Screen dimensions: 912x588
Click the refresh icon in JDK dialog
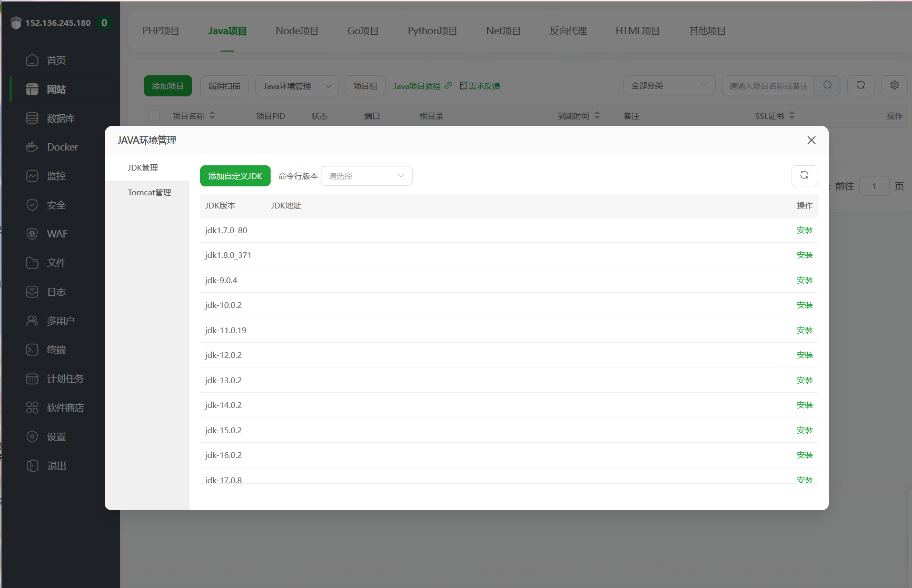point(804,175)
